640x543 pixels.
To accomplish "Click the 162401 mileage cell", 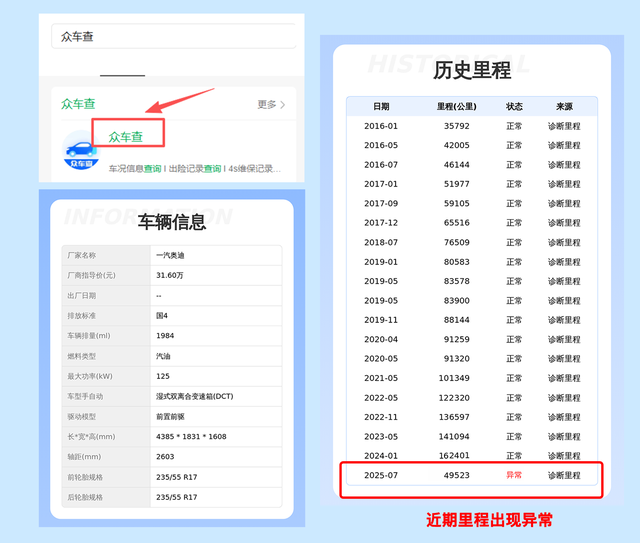I will pyautogui.click(x=454, y=456).
